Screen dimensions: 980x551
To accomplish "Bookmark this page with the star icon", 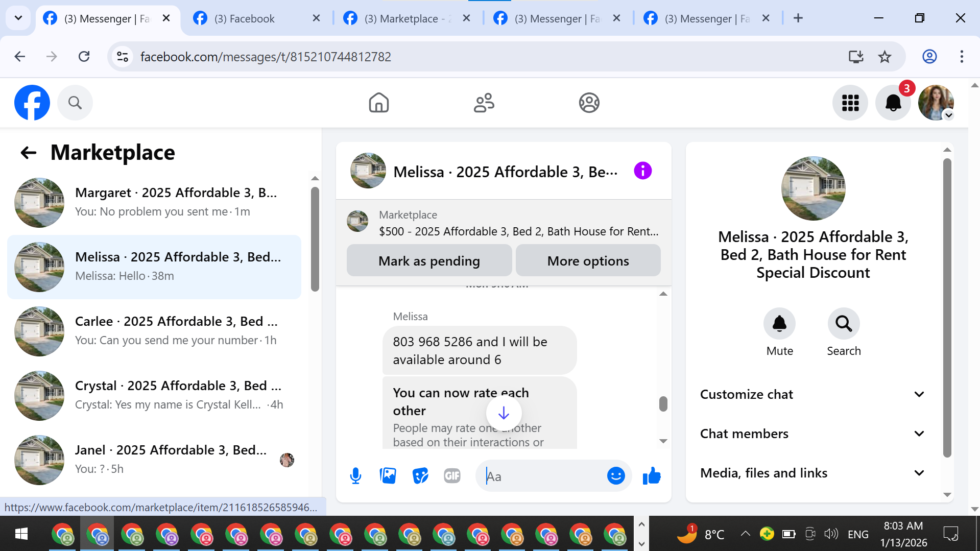I will (885, 56).
